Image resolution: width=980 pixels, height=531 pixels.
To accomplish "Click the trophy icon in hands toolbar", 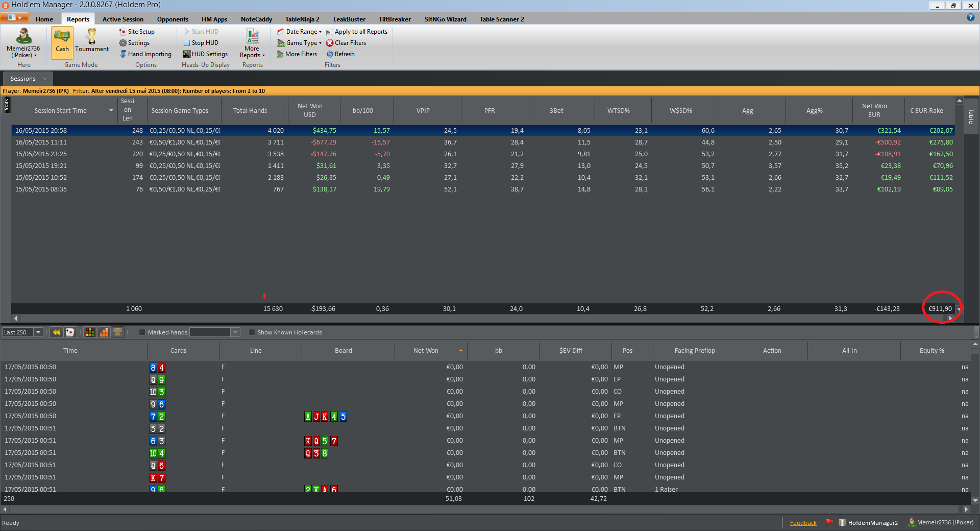I will tap(117, 332).
